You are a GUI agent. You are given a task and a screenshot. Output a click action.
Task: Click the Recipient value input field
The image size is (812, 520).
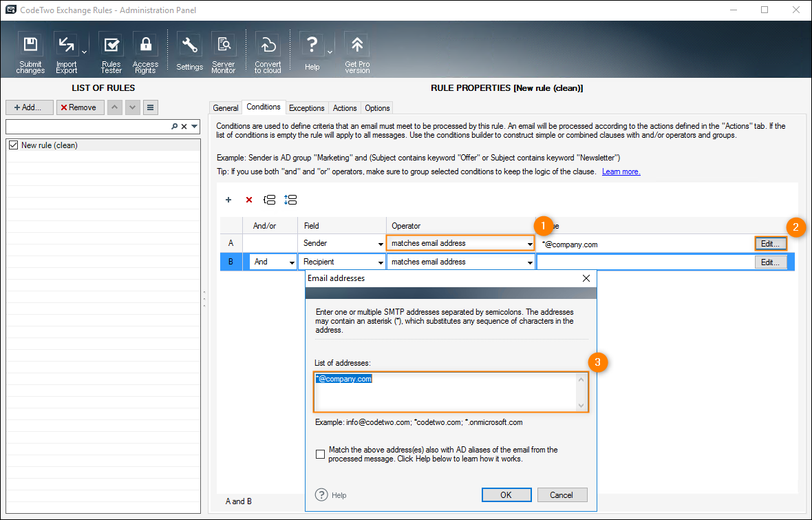coord(645,262)
